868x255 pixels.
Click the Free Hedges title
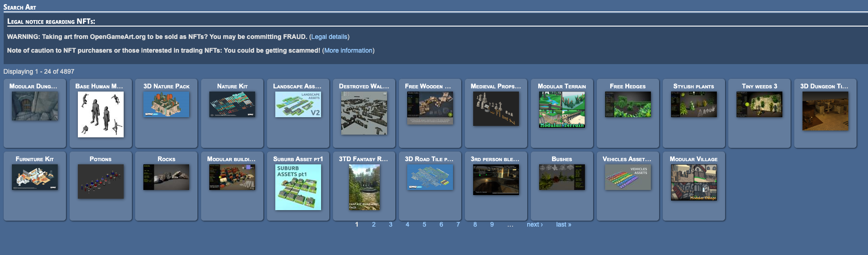[628, 86]
